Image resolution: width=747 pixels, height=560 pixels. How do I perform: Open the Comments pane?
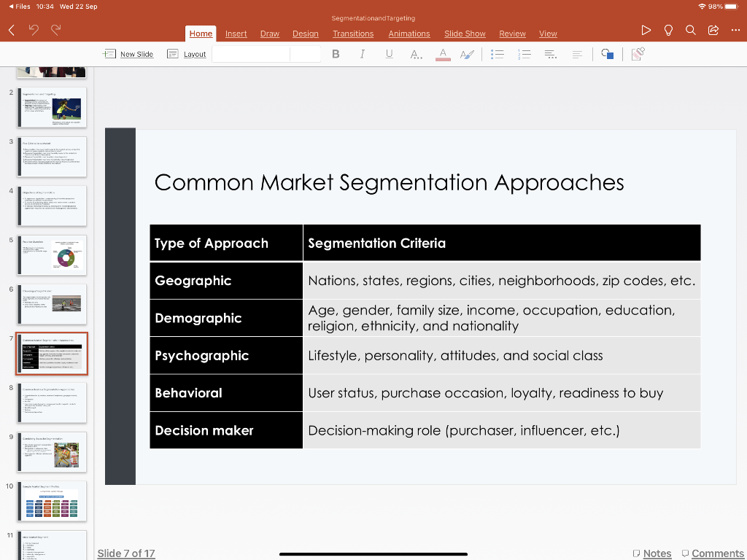click(x=713, y=553)
